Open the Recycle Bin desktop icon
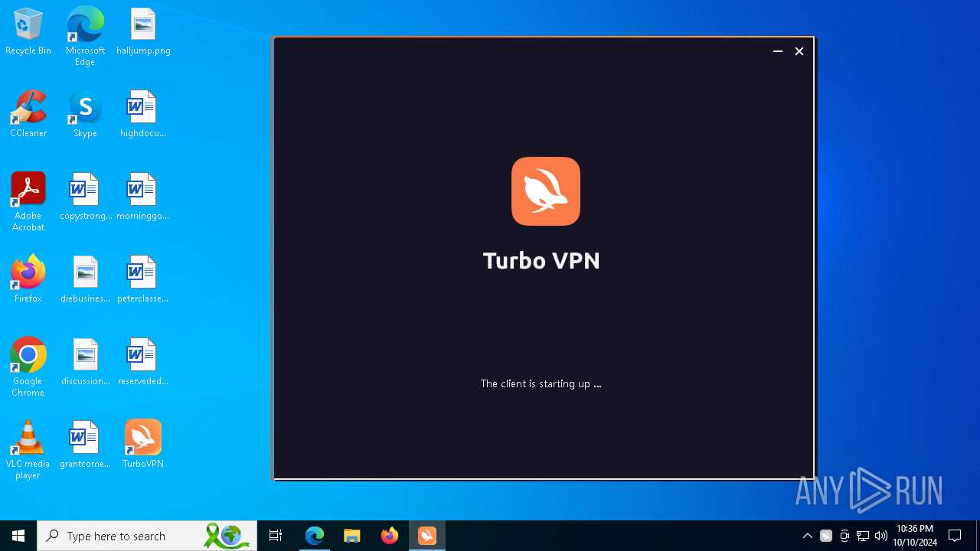Screen dimensions: 980x551 pos(28,32)
